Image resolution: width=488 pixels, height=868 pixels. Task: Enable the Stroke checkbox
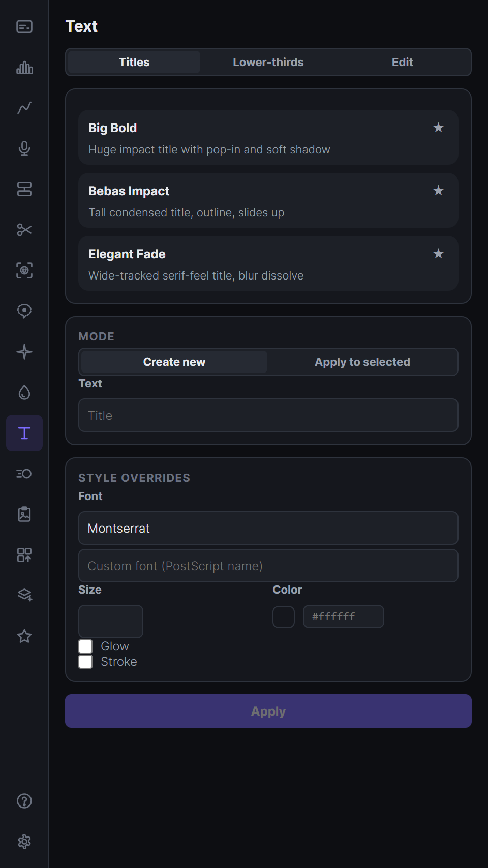85,662
